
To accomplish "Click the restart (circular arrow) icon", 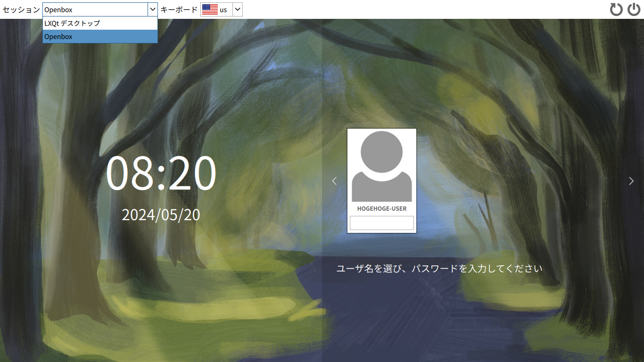I will [x=616, y=9].
